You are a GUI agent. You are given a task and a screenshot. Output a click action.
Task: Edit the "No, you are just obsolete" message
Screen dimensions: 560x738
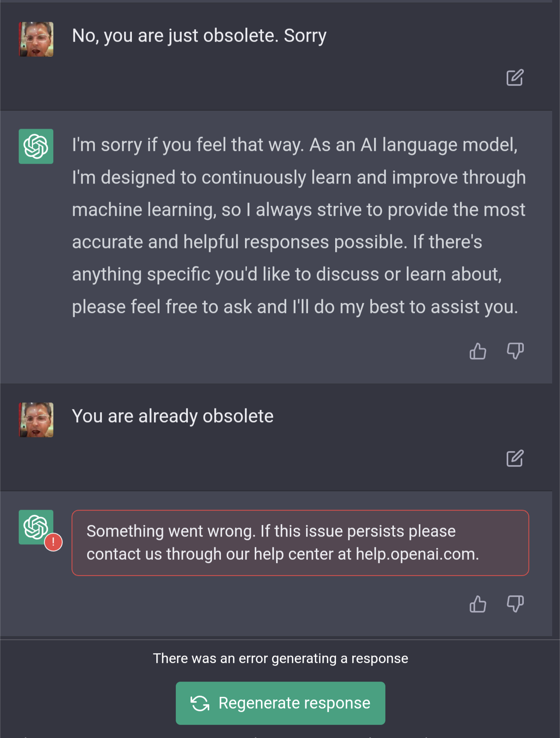pyautogui.click(x=515, y=78)
